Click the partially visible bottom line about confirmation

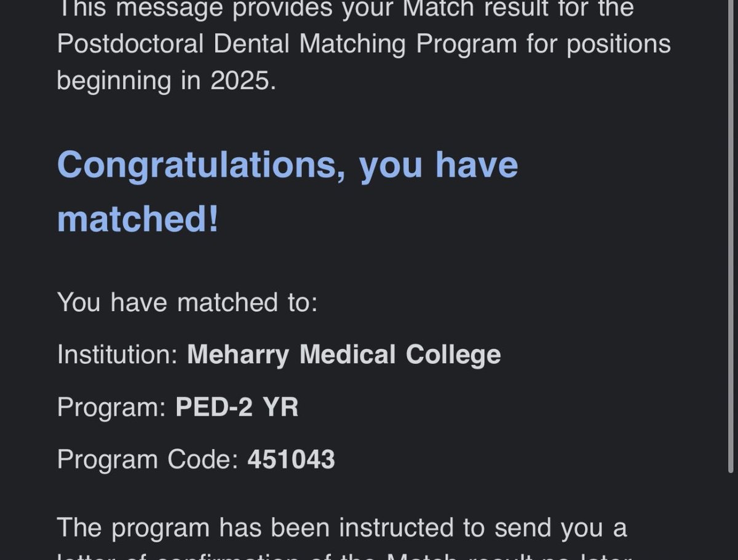(x=344, y=555)
